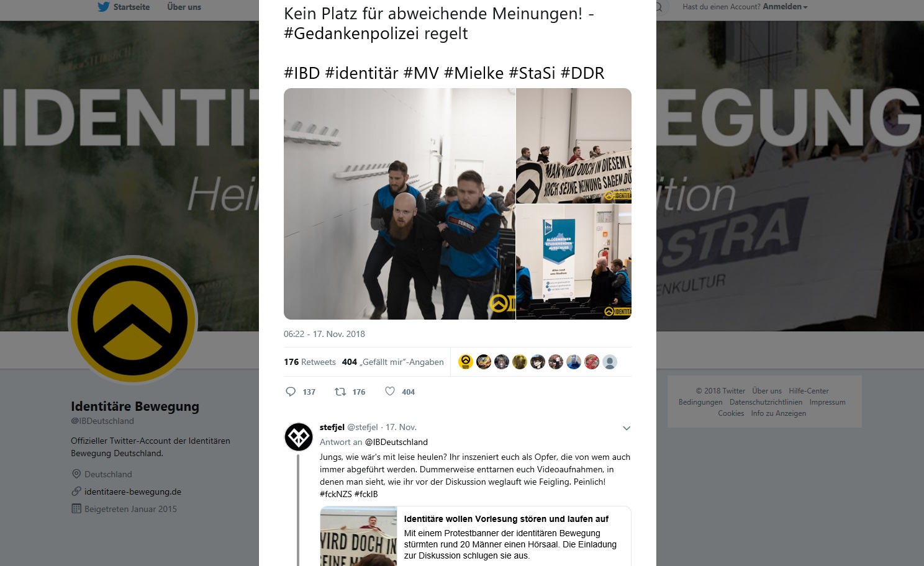The width and height of the screenshot is (924, 566).
Task: Show the 404 Gefällt mir list
Action: click(x=393, y=362)
